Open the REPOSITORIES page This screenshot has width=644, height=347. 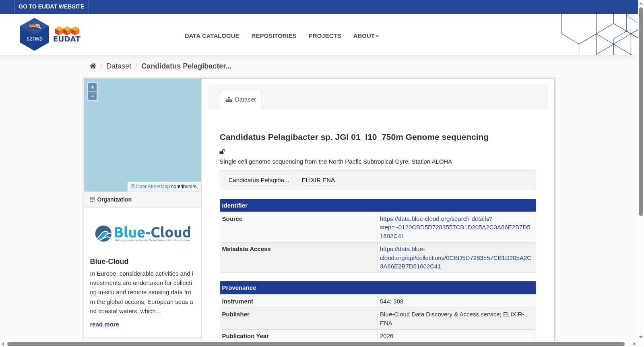pyautogui.click(x=274, y=36)
